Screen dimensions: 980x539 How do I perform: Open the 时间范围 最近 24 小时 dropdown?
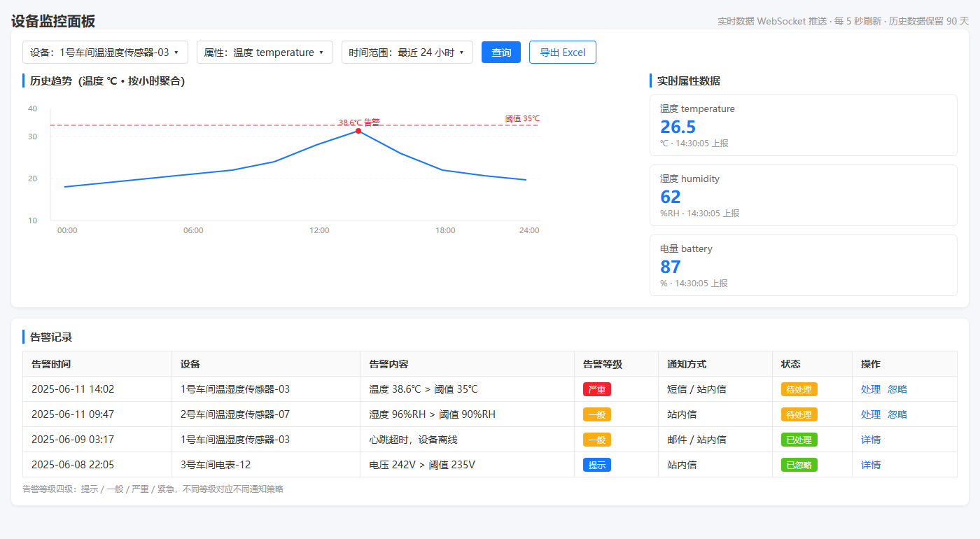coord(407,52)
